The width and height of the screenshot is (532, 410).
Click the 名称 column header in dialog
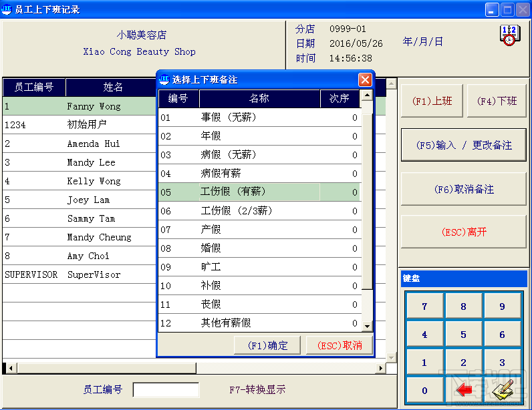(x=259, y=99)
